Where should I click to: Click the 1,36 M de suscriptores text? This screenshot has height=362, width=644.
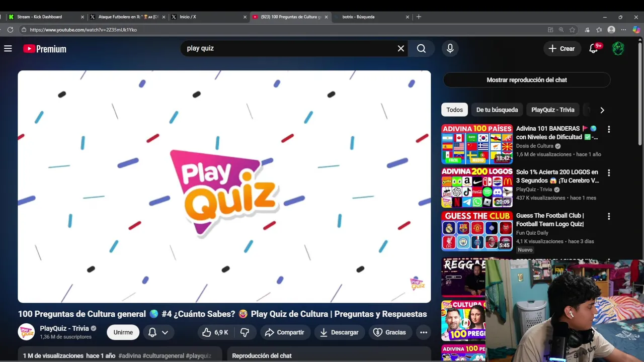coord(66,337)
